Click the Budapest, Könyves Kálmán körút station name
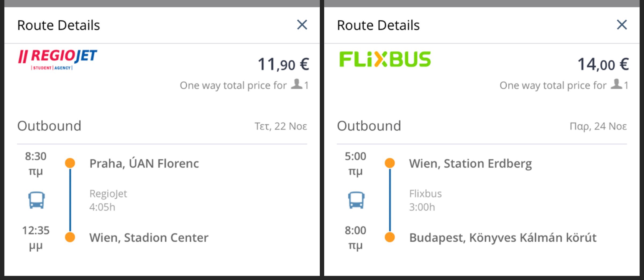644x280 pixels. tap(503, 238)
